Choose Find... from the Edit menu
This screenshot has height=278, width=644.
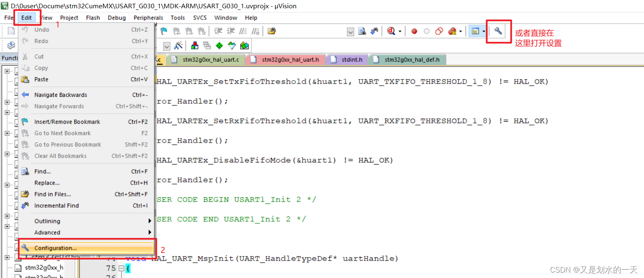click(87, 171)
